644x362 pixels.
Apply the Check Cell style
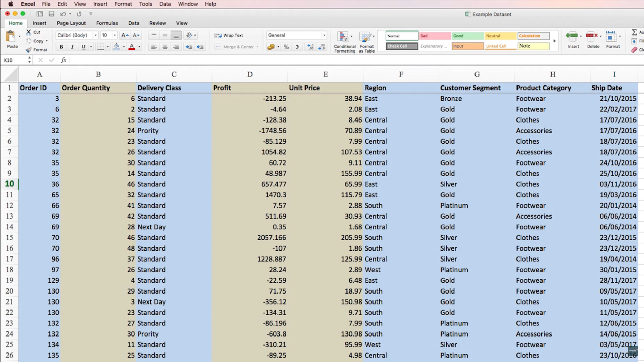tap(402, 46)
